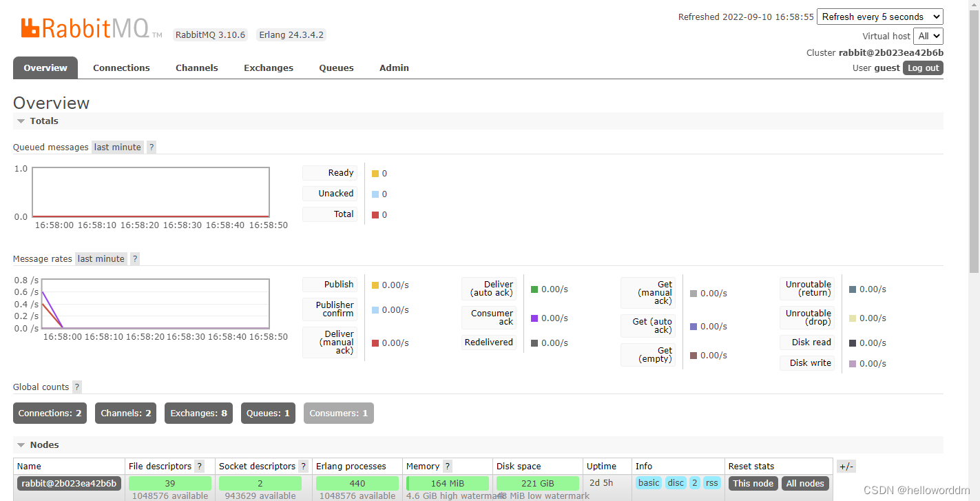Click the RabbitMQ 3.10.6 version label
This screenshot has height=501, width=980.
point(210,34)
